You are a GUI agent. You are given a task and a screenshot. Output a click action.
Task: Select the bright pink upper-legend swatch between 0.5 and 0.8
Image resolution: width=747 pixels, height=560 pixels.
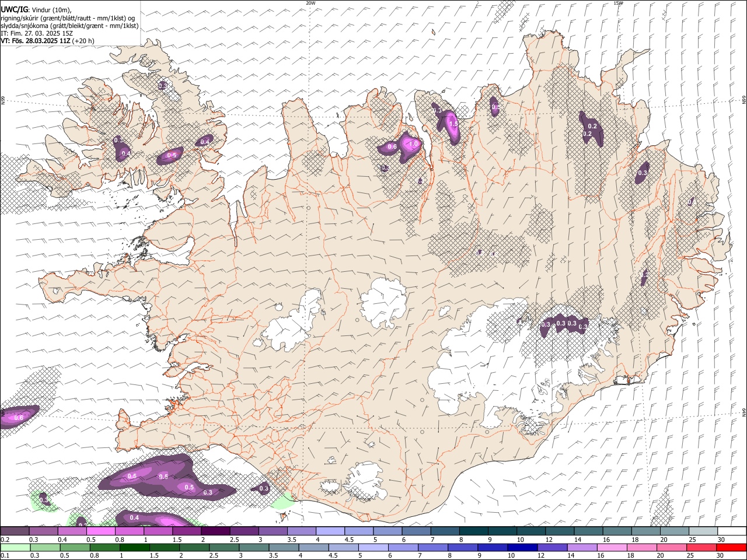(x=101, y=531)
